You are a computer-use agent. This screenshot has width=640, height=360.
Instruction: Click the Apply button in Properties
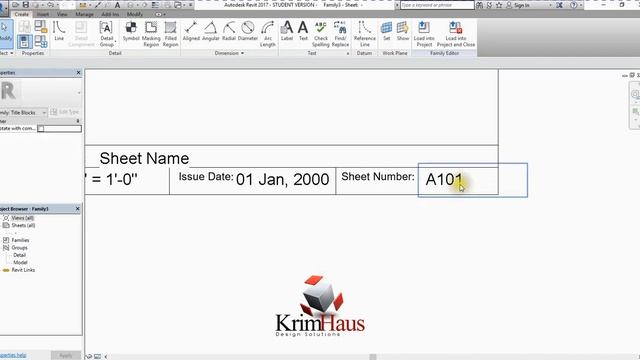pos(65,356)
